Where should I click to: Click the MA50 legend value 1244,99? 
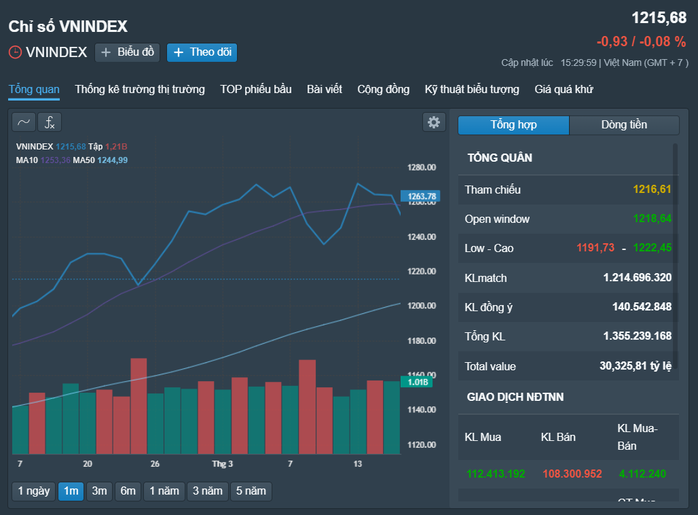(113, 160)
